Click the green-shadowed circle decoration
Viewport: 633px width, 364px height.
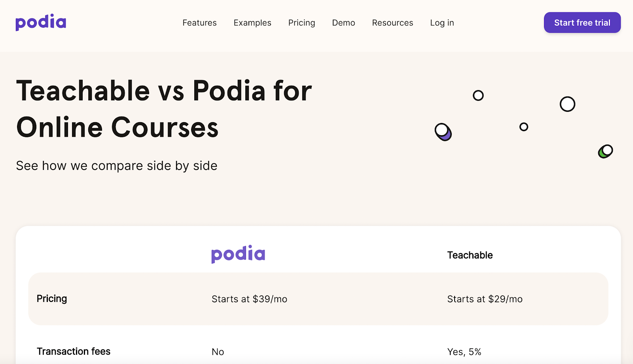[x=605, y=151]
